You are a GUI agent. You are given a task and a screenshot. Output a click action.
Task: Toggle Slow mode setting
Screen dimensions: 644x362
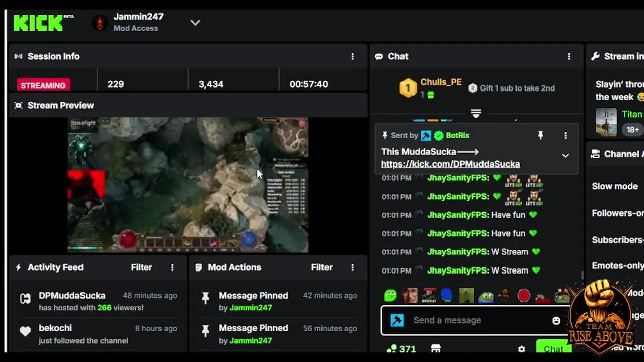pos(615,186)
